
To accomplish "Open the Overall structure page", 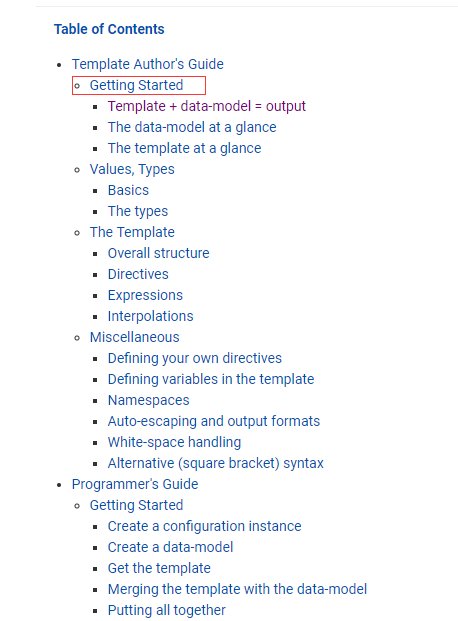I will (x=158, y=253).
